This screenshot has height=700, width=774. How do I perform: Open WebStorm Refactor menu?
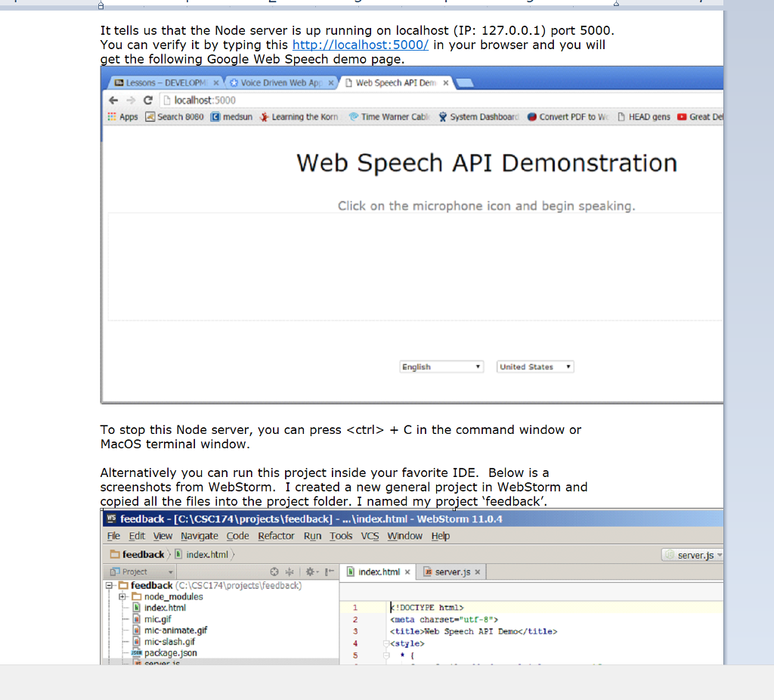pyautogui.click(x=276, y=536)
